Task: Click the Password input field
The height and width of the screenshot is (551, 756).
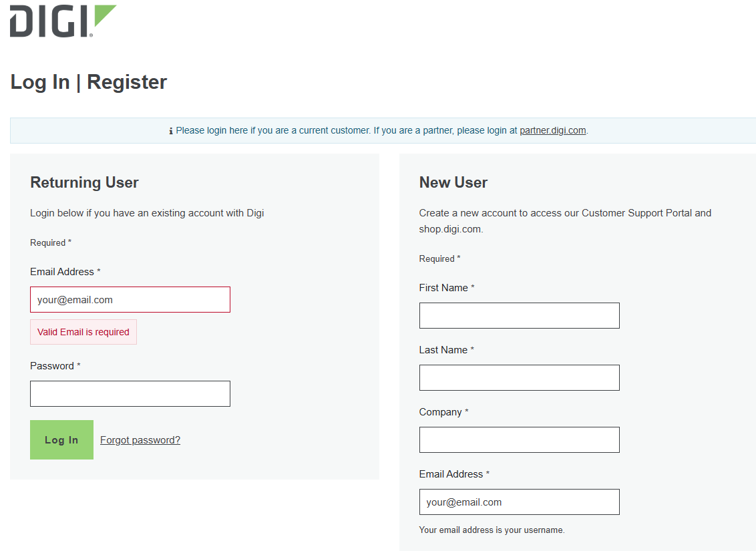Action: coord(130,394)
